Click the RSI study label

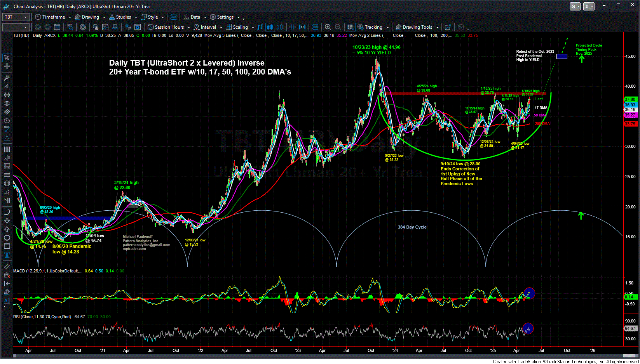(42, 317)
